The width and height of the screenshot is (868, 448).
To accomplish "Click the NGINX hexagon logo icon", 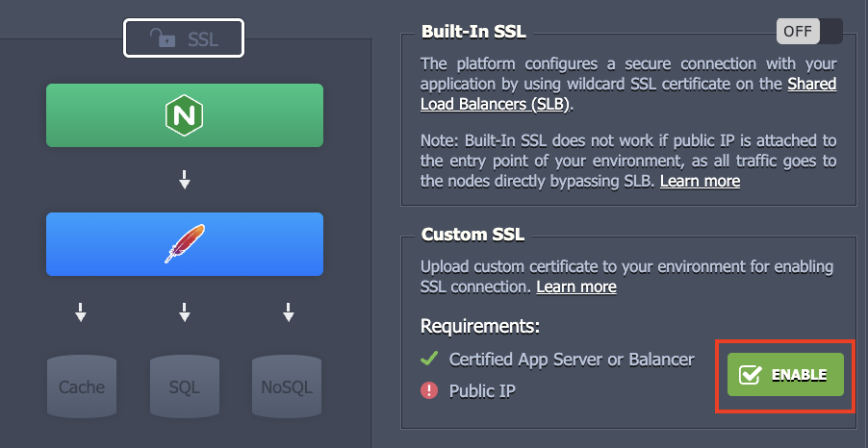I will click(185, 115).
